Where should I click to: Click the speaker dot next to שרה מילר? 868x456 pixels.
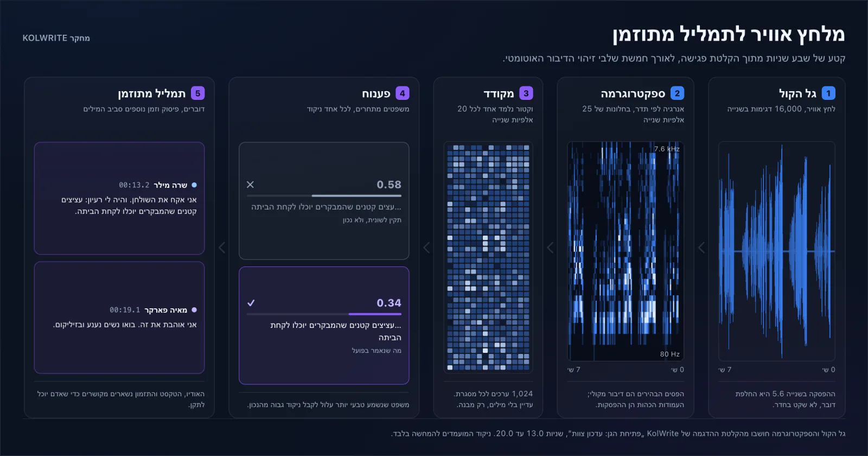tap(194, 185)
